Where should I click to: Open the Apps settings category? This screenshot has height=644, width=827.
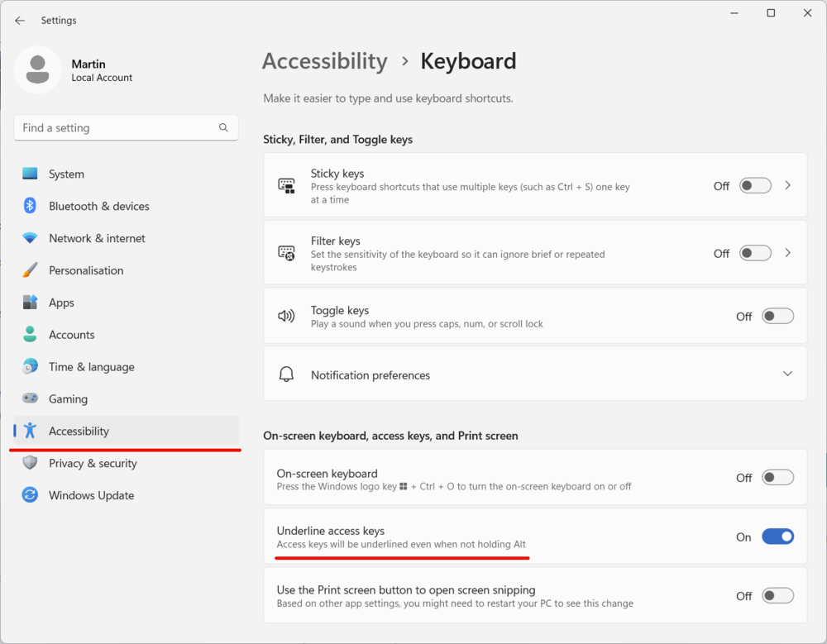pyautogui.click(x=61, y=303)
